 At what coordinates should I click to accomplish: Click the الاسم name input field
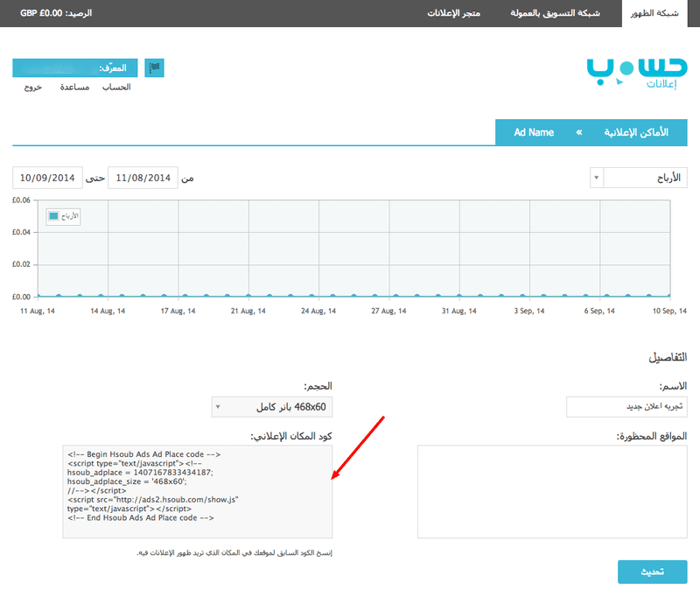[626, 407]
